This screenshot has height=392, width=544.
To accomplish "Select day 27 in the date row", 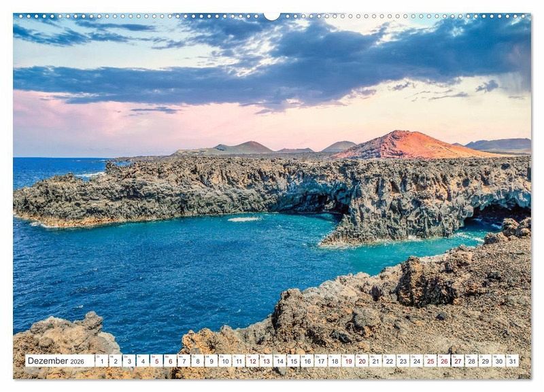I will (x=458, y=361).
